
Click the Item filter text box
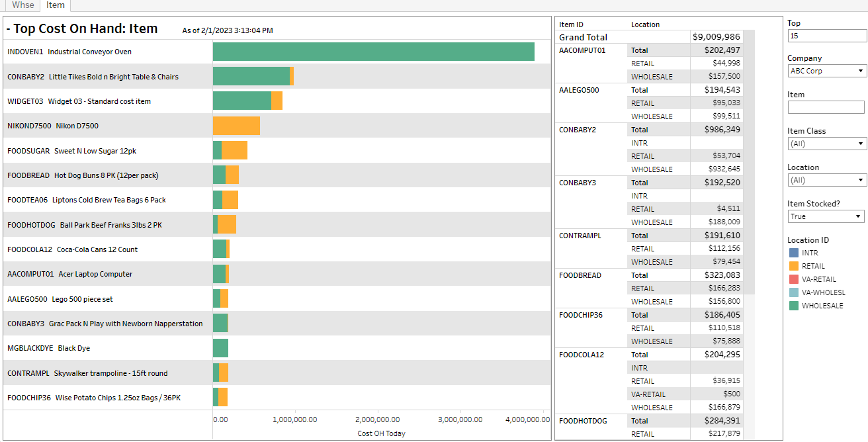826,107
